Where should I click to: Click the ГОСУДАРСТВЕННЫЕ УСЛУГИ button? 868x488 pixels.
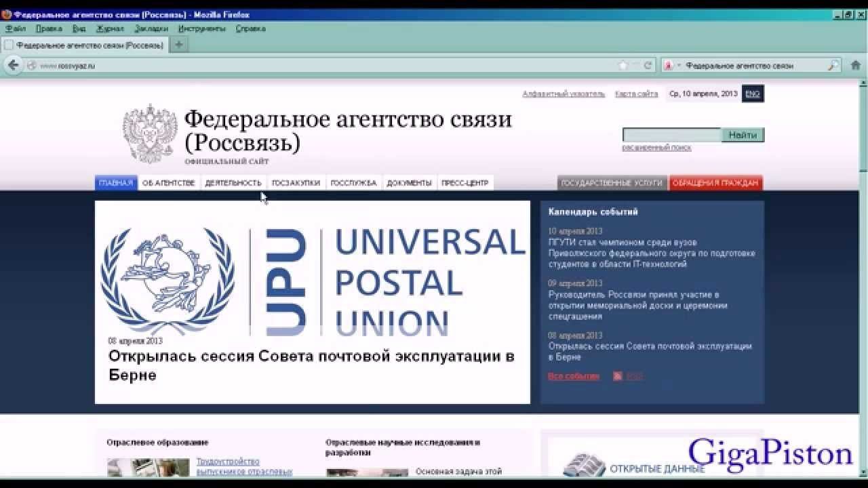[612, 183]
